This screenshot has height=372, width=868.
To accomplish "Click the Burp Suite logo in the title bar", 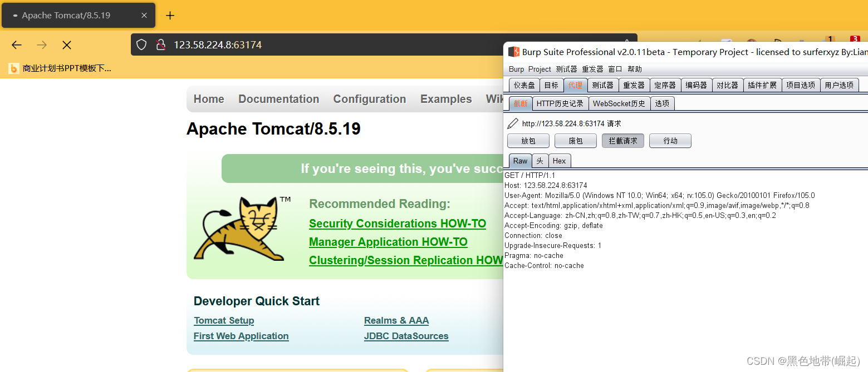I will (x=513, y=52).
